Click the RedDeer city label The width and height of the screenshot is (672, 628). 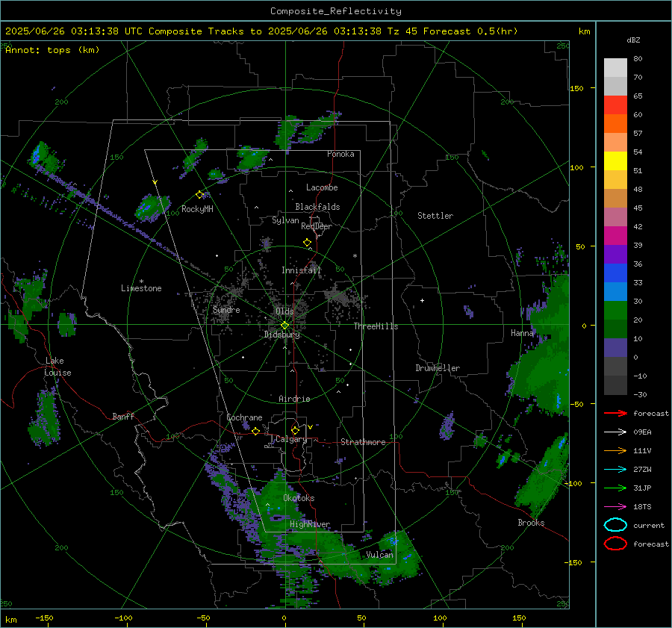tap(317, 226)
